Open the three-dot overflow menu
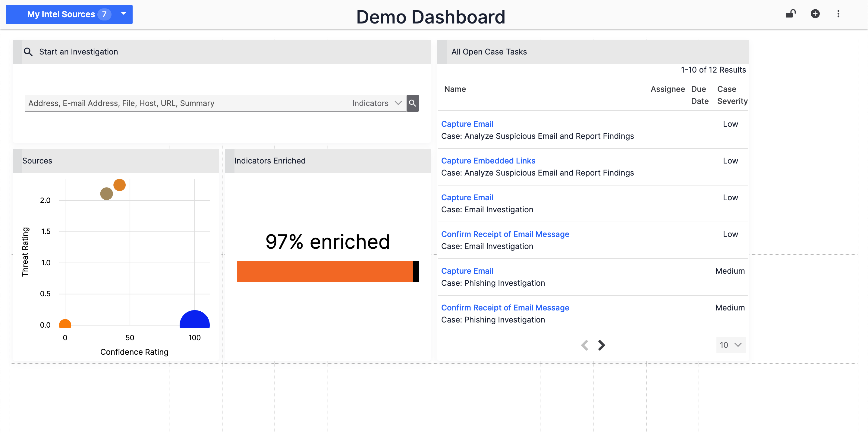This screenshot has width=868, height=433. [839, 14]
